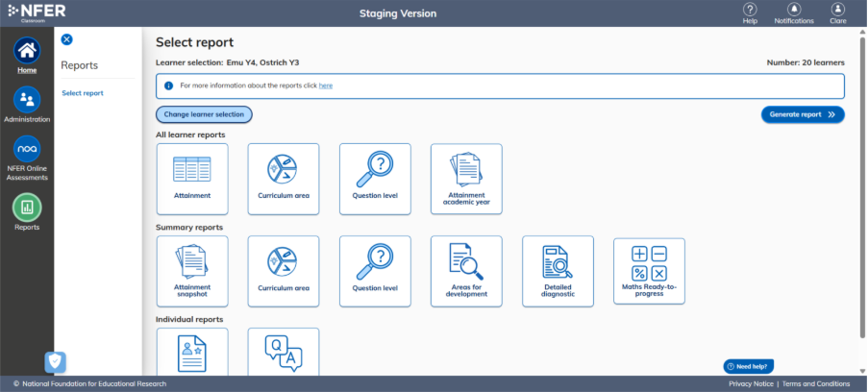Select the Detailed diagnostic report
The width and height of the screenshot is (868, 392).
558,271
